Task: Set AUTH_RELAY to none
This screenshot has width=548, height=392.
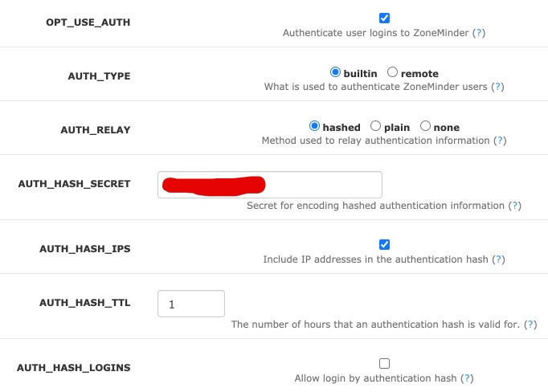Action: pos(425,126)
